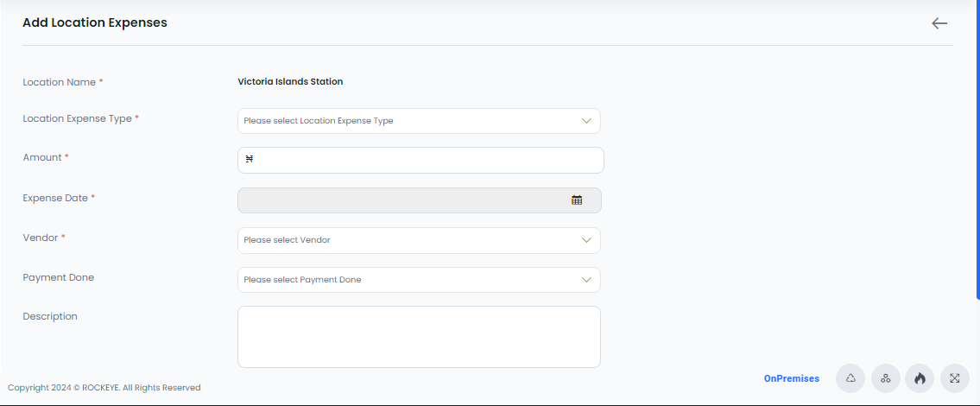This screenshot has width=980, height=406.
Task: Click the chevron arrow of the Vendor field
Action: [x=586, y=240]
